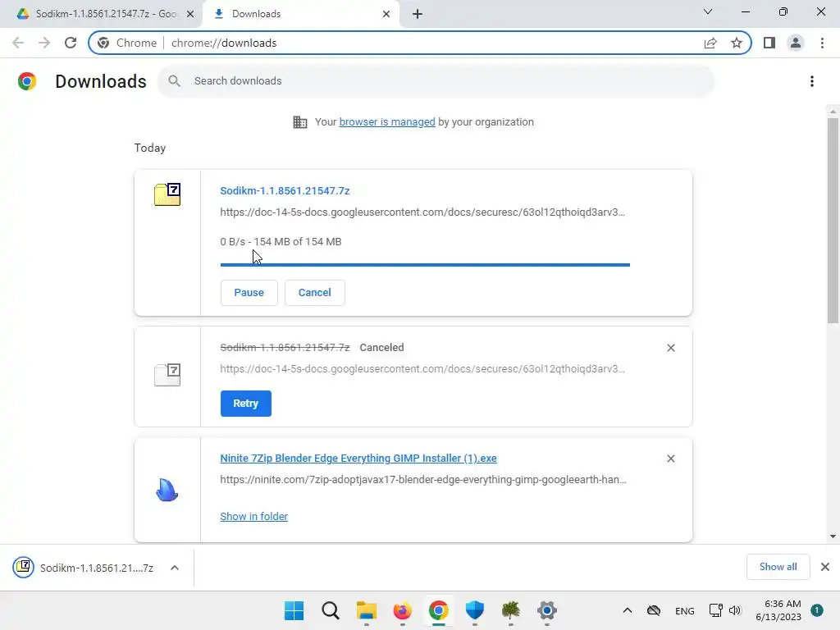
Task: Click the browser forward arrow
Action: point(44,43)
